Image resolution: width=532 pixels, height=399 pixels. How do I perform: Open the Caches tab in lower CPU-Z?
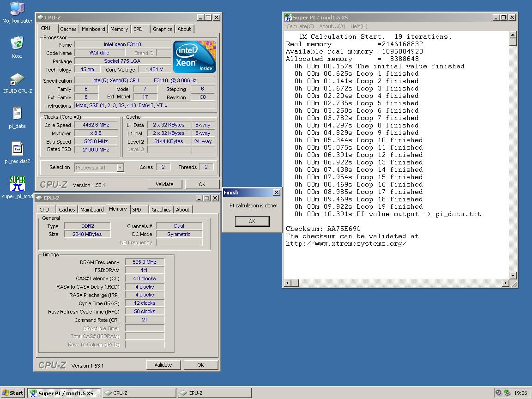click(67, 210)
